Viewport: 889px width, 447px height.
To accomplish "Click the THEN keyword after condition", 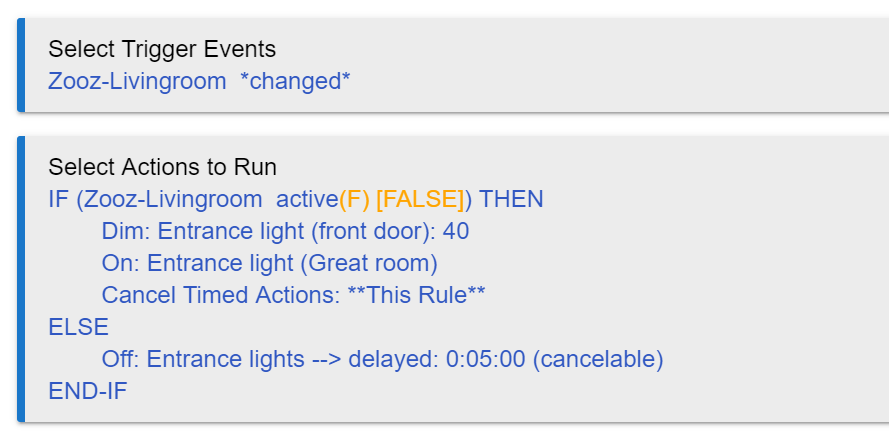I will 511,199.
